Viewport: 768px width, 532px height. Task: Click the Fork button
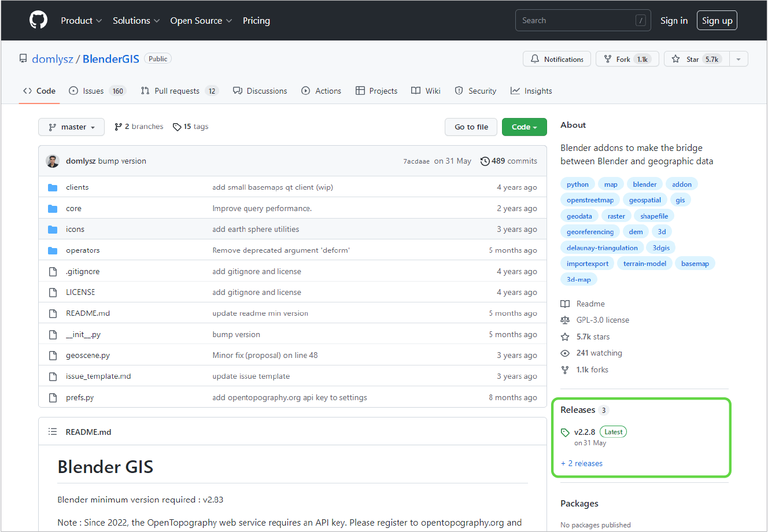point(627,59)
